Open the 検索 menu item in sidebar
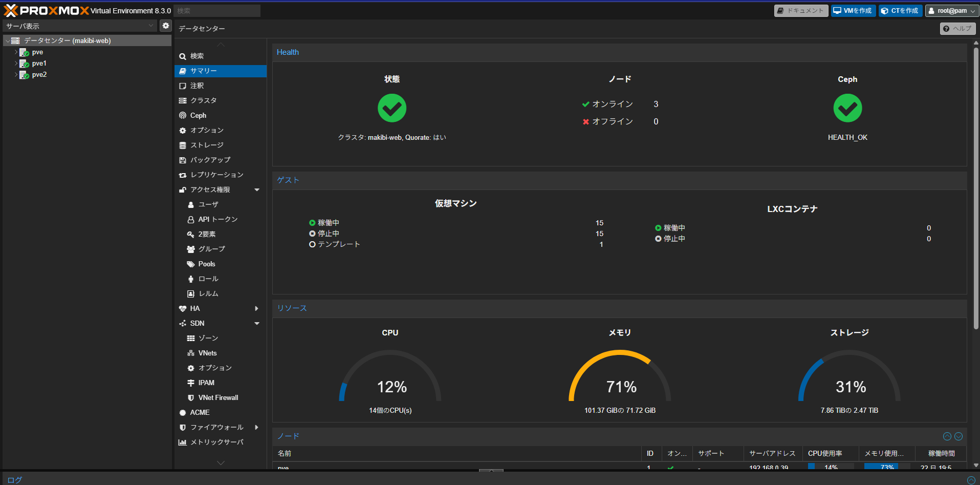 point(197,56)
